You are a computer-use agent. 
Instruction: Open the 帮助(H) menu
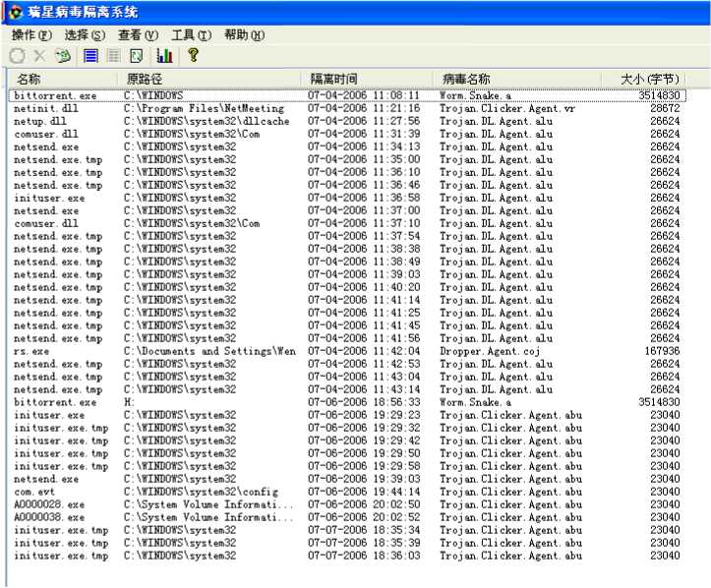click(x=244, y=35)
